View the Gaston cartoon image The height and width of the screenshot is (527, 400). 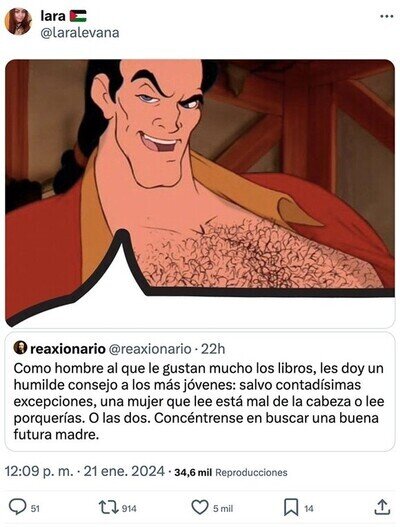(x=200, y=194)
